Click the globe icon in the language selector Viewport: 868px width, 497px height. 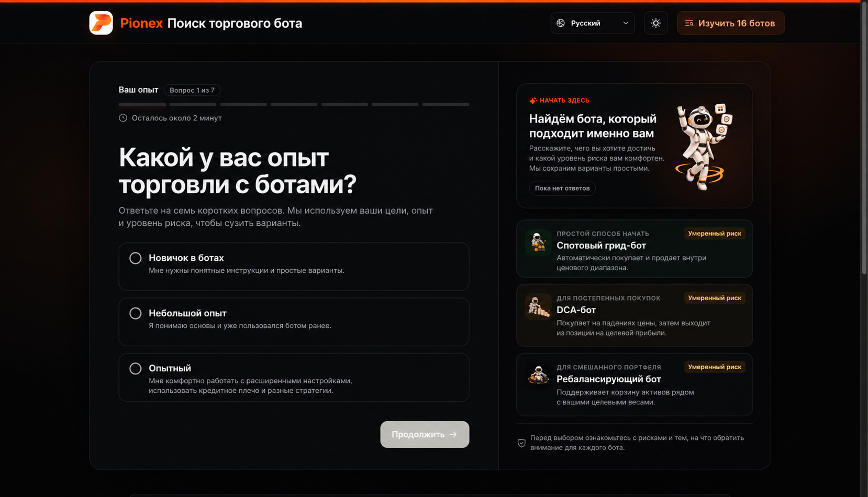click(x=561, y=23)
